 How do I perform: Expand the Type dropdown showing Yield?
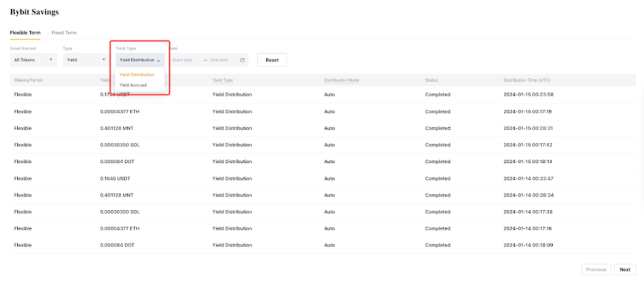point(86,60)
